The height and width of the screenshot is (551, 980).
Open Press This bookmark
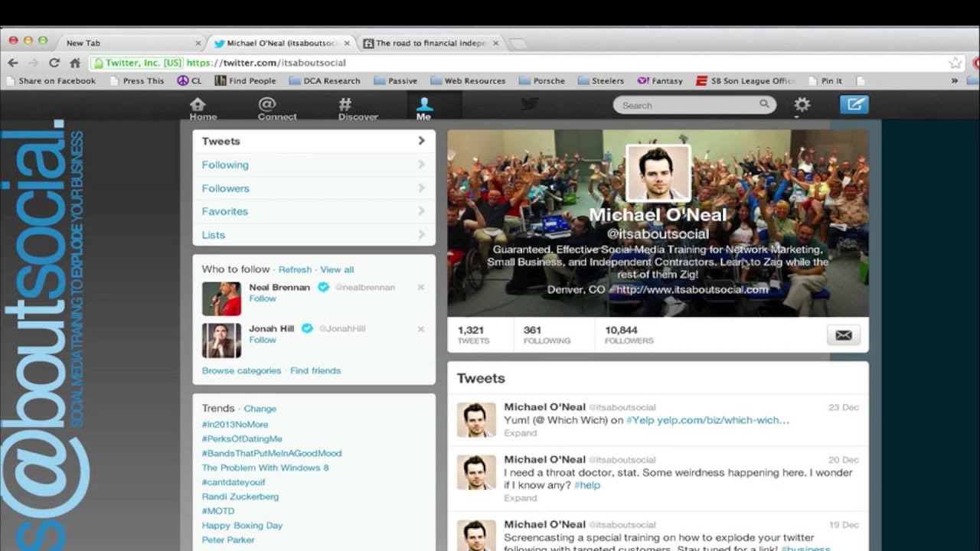(137, 80)
